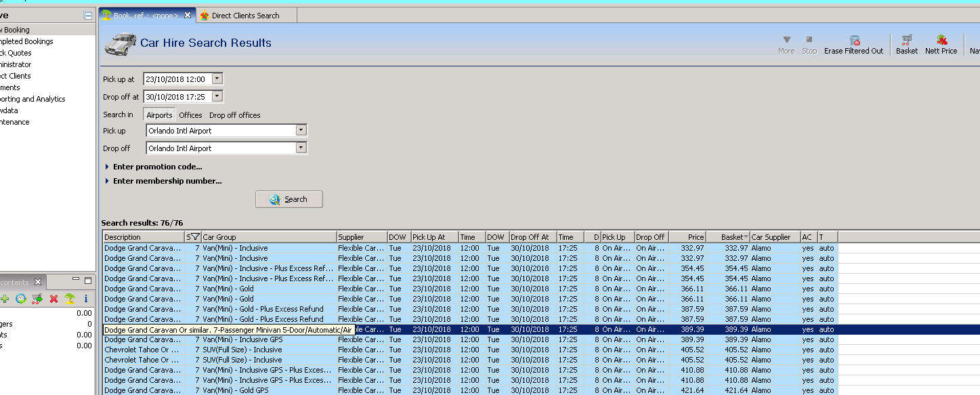Screen dimensions: 980x395
Task: Click the blue info icon
Action: [86, 299]
